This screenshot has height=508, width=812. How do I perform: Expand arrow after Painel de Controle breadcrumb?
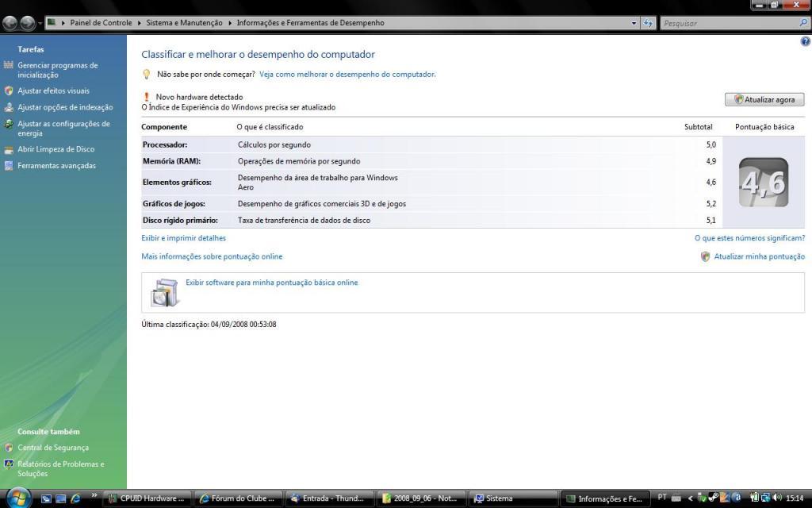point(140,23)
